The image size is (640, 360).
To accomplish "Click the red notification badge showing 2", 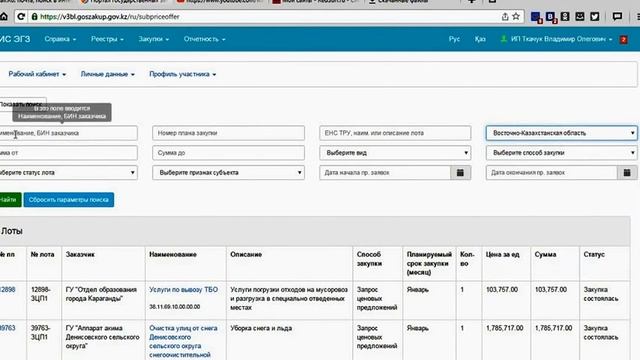I will coord(624,40).
